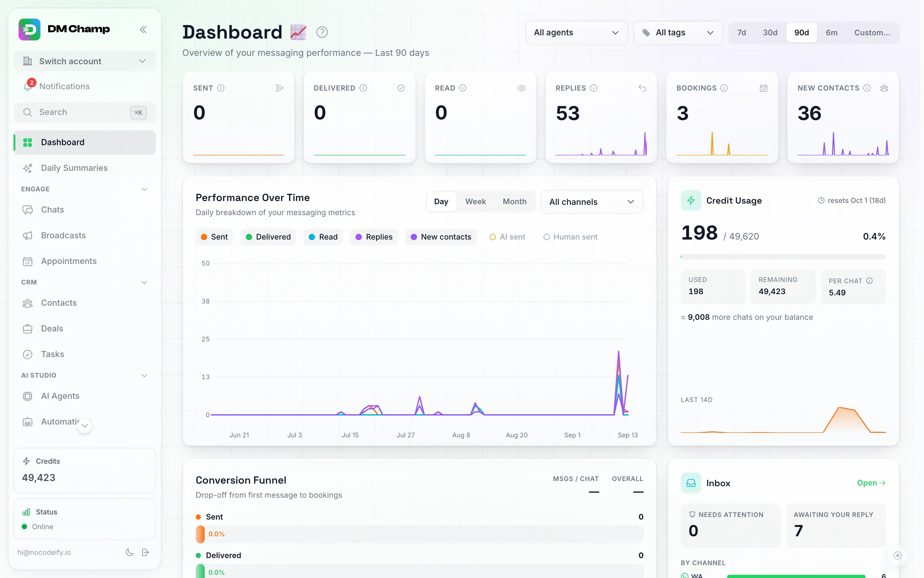Toggle the Delivered series in legend
The height and width of the screenshot is (578, 924).
pos(268,237)
